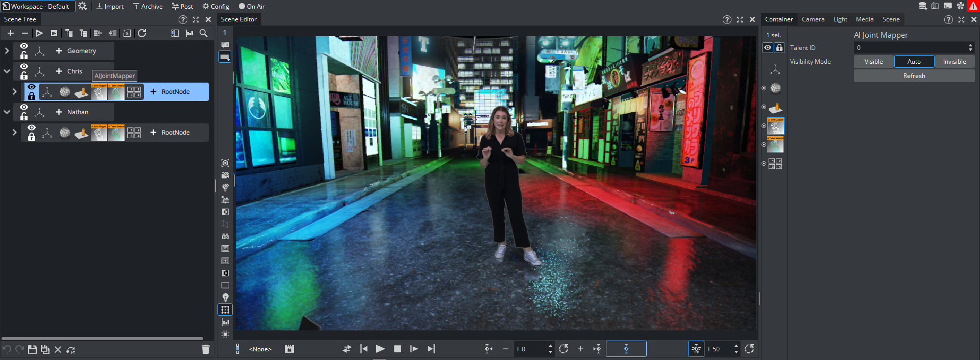
Task: Click the snapshot camera icon in editor sidebar
Action: (x=225, y=163)
